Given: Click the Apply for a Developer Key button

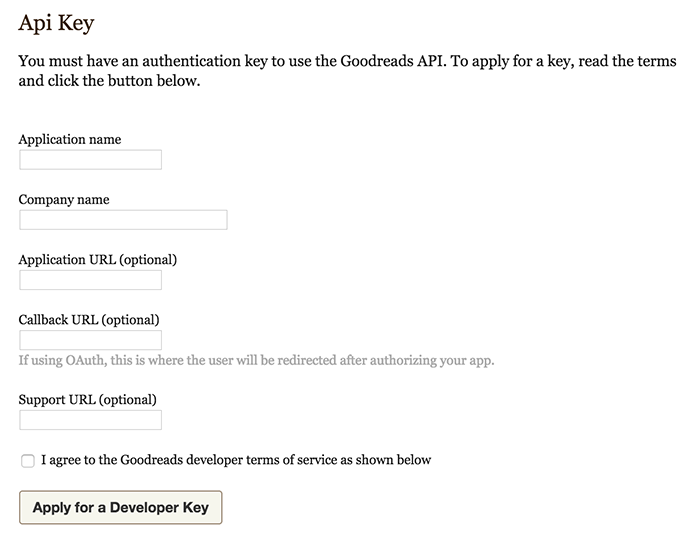Looking at the screenshot, I should tap(121, 507).
